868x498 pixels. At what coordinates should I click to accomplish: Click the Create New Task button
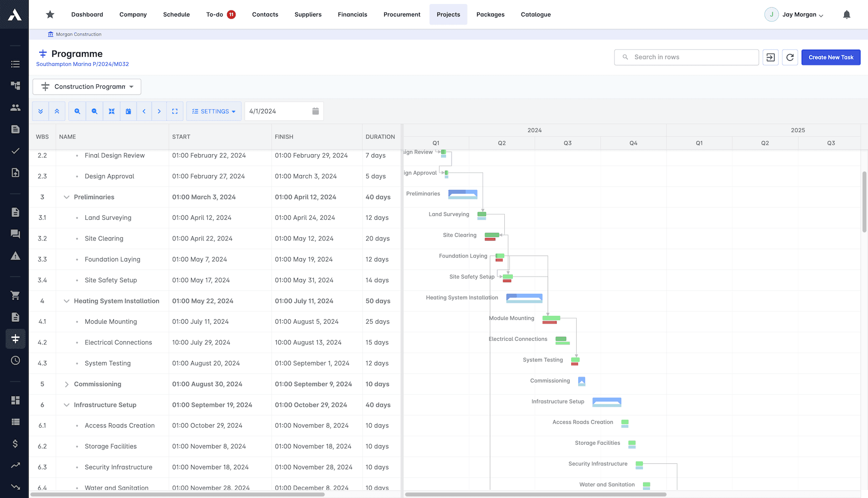click(x=830, y=57)
